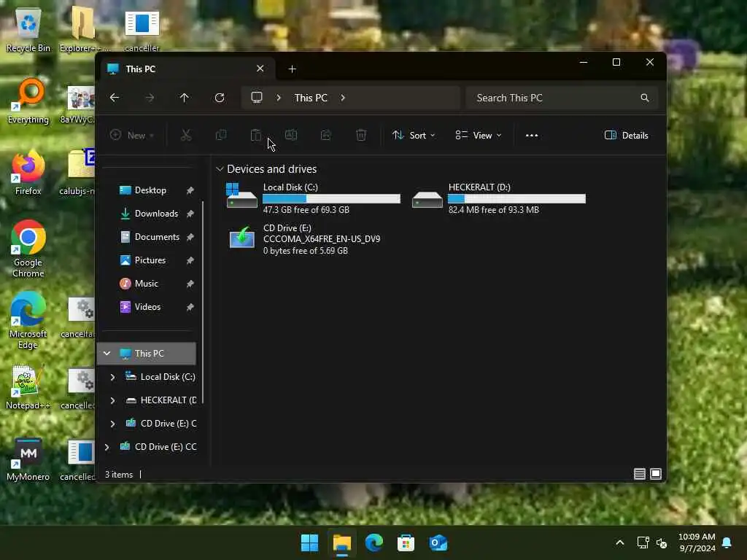Click the Share toolbar icon
Screen dimensions: 747x560
pos(326,135)
